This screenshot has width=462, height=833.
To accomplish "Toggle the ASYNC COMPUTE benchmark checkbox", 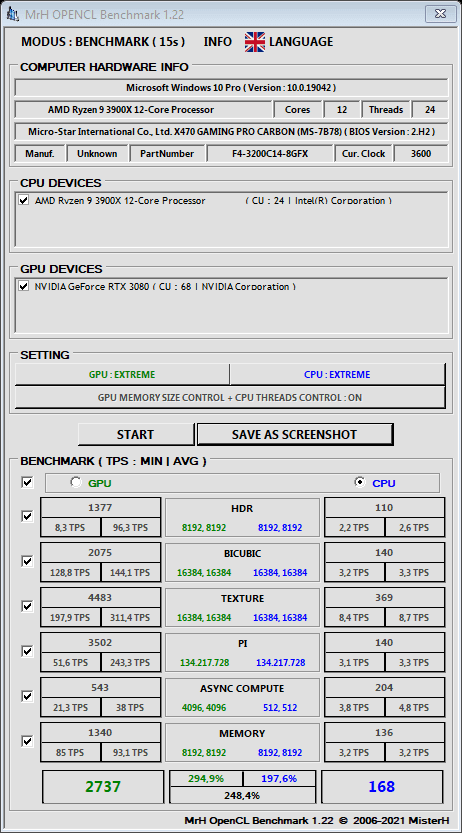I will coord(27,695).
